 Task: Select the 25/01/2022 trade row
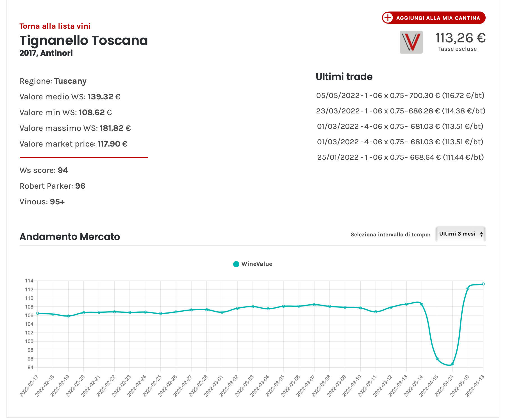[401, 157]
